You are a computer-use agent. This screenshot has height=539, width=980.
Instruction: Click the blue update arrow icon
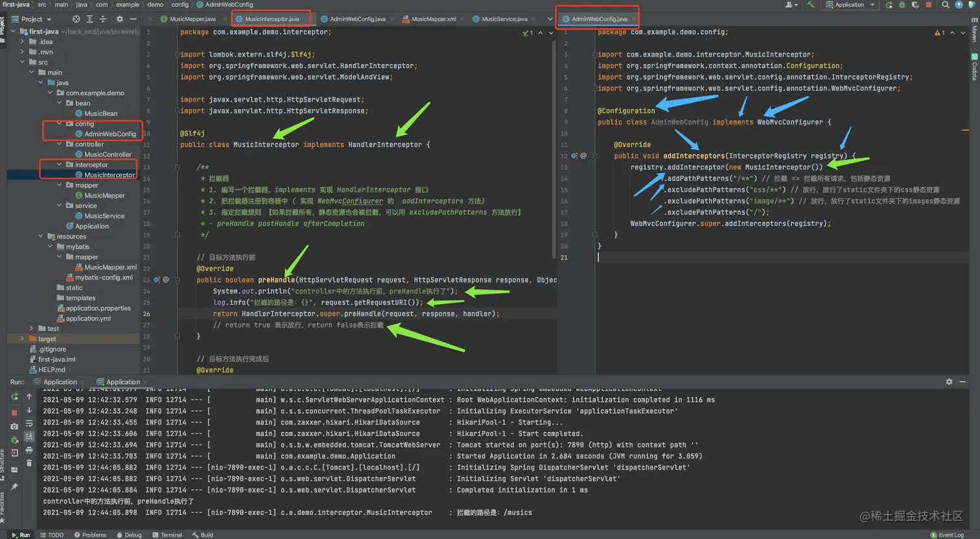click(959, 5)
